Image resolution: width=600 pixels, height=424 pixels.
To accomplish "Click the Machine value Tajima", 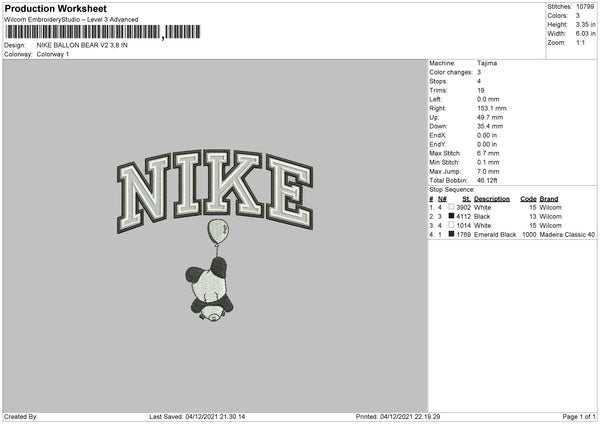I will click(x=487, y=63).
